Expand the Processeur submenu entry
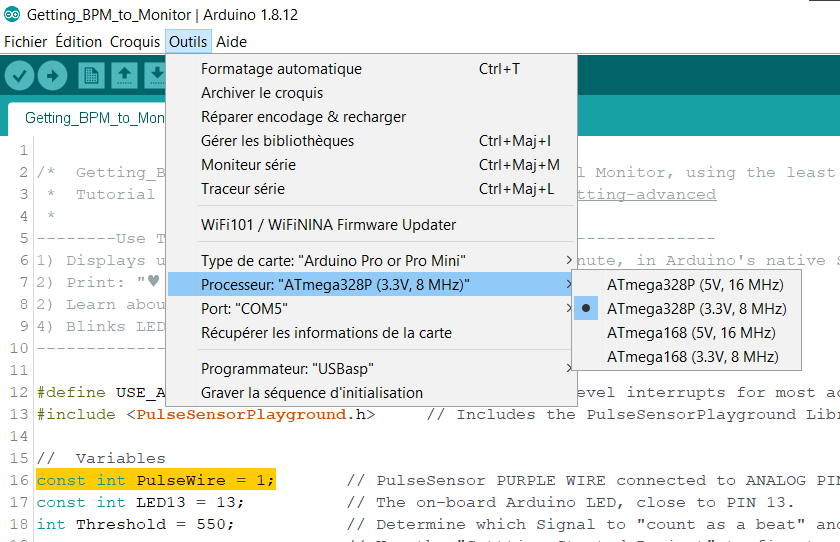The width and height of the screenshot is (840, 542). click(372, 284)
